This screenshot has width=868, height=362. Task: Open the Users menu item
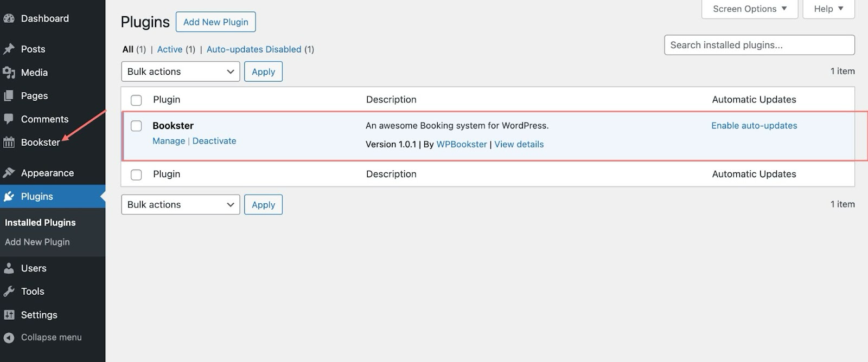coord(34,268)
